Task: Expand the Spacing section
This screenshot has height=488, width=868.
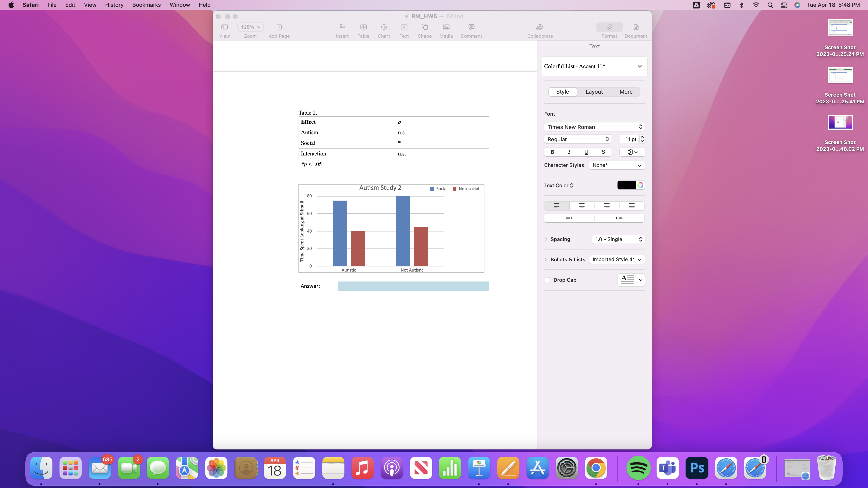Action: pyautogui.click(x=546, y=239)
